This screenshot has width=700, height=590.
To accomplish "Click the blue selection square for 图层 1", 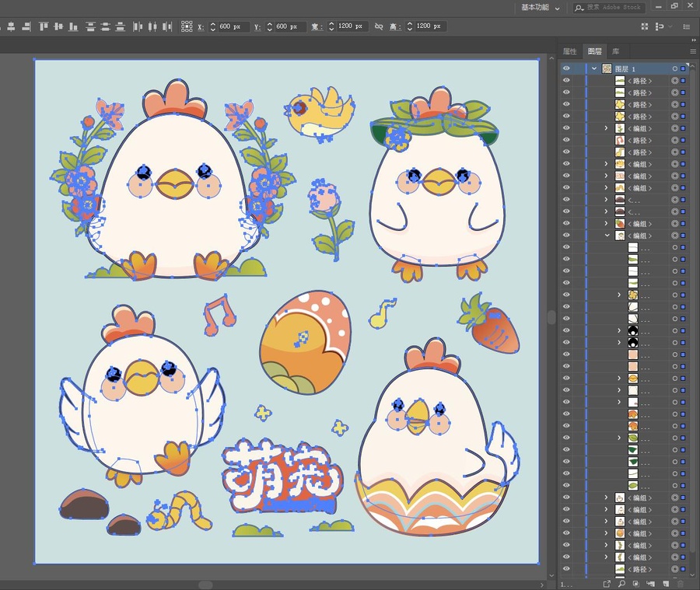I will click(x=683, y=68).
